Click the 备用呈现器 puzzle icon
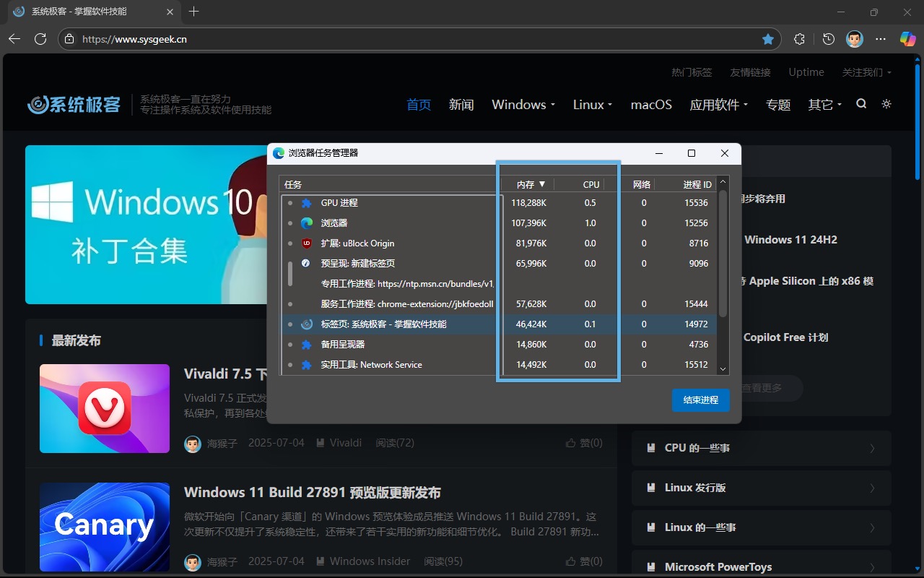Viewport: 924px width, 578px height. point(306,345)
